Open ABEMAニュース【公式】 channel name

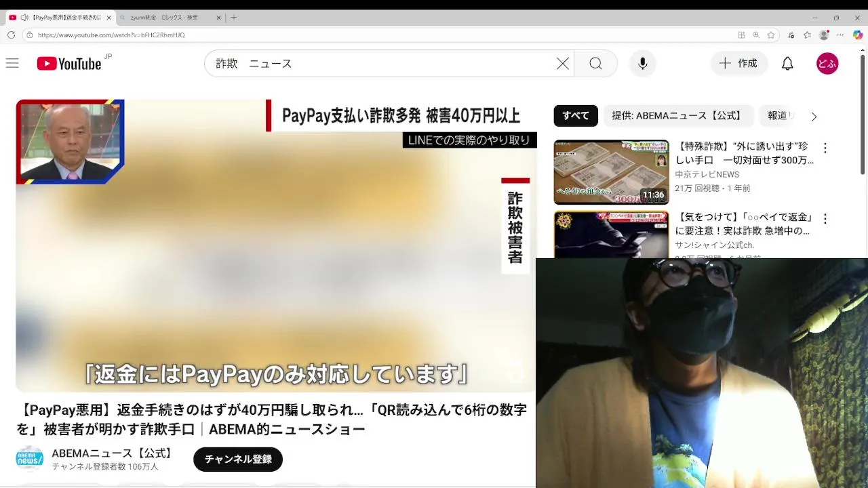click(x=113, y=453)
